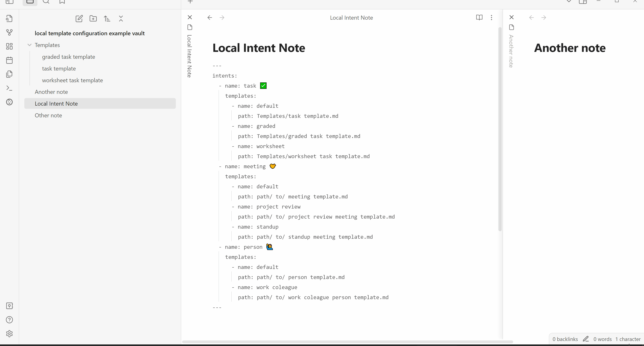The width and height of the screenshot is (644, 346).
Task: Change sort order of files
Action: 107,18
